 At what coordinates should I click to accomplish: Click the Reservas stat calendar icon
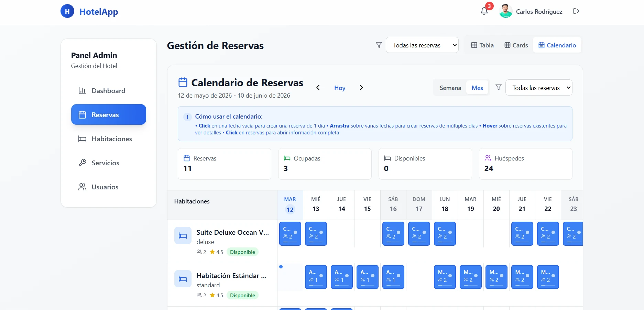187,158
